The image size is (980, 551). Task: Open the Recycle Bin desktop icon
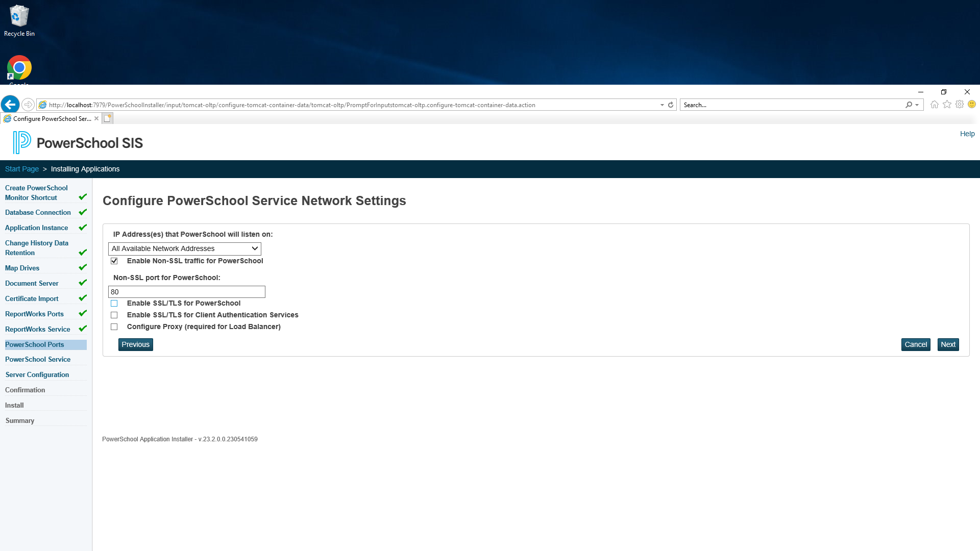(19, 20)
